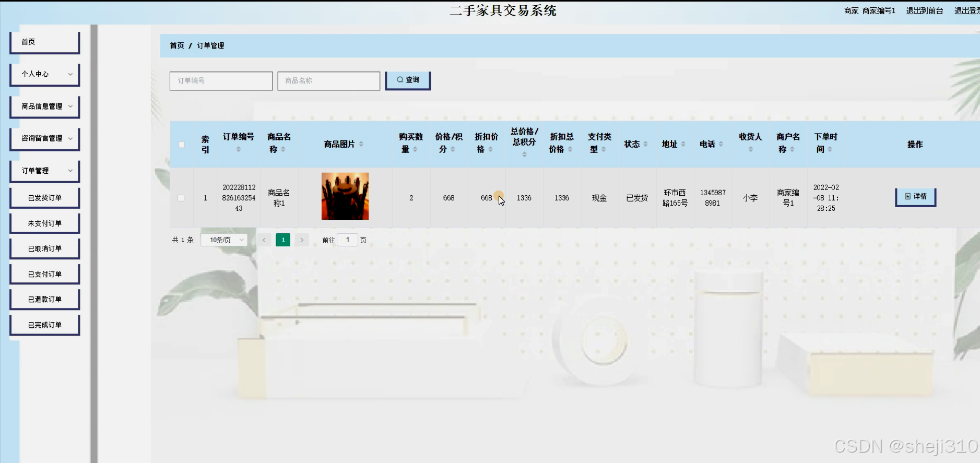
Task: Click order number 20222811282616325443 cell
Action: [239, 198]
